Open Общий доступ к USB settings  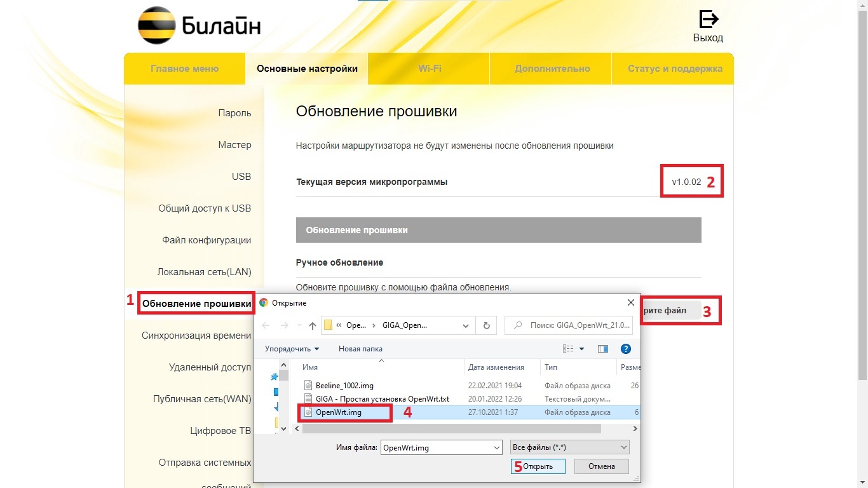point(205,208)
